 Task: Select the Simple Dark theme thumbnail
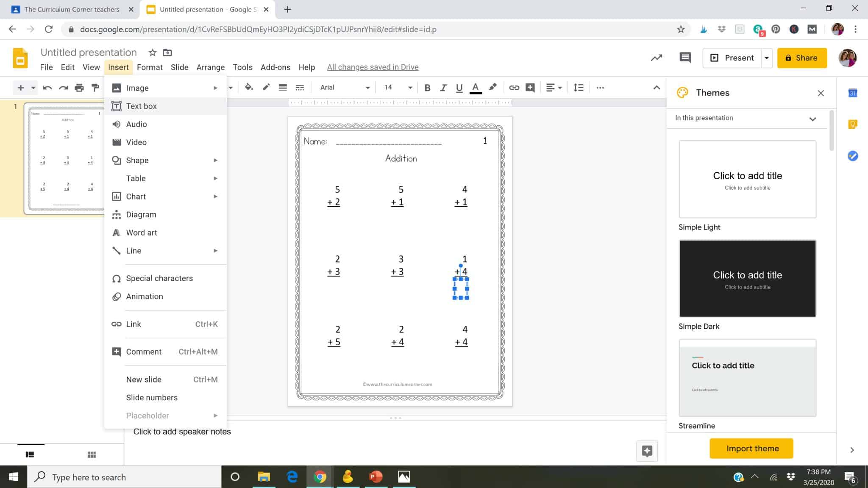[x=747, y=278]
